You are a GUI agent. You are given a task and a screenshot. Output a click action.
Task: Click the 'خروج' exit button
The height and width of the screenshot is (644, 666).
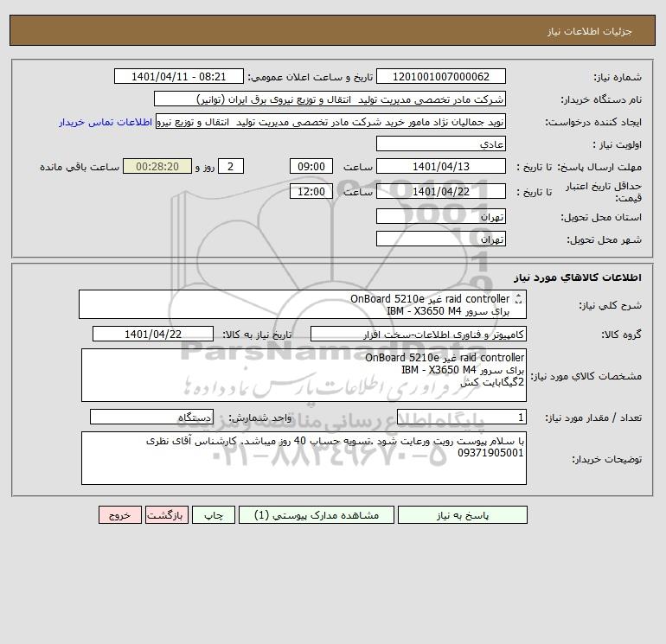[x=120, y=515]
